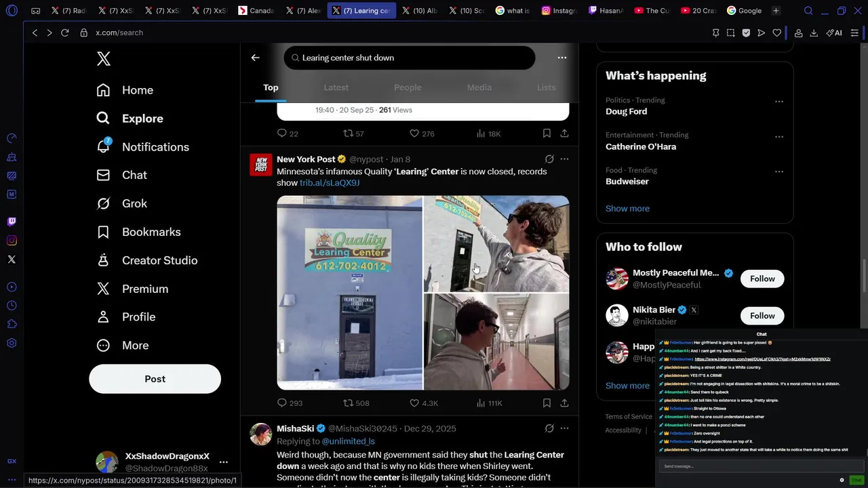Open Notifications with the bell icon
Image resolution: width=868 pixels, height=488 pixels.
tap(142, 147)
